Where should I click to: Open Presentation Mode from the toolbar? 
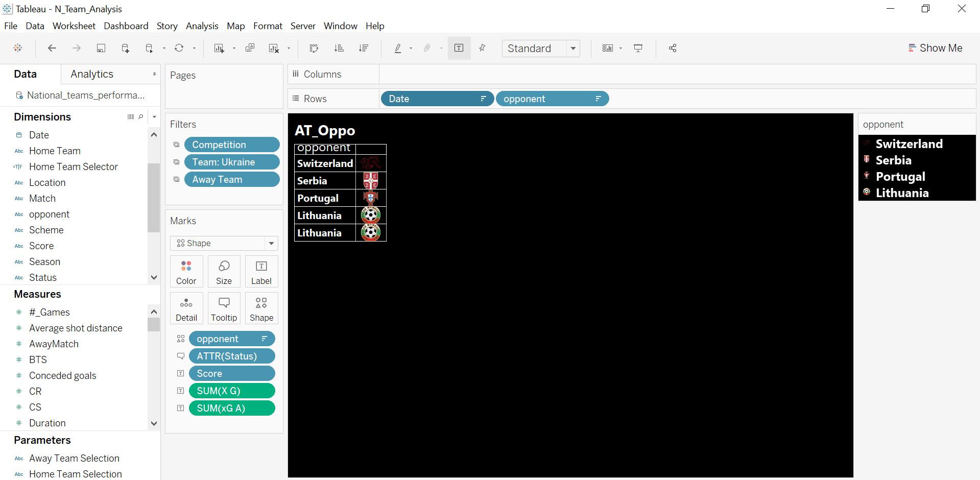click(638, 48)
